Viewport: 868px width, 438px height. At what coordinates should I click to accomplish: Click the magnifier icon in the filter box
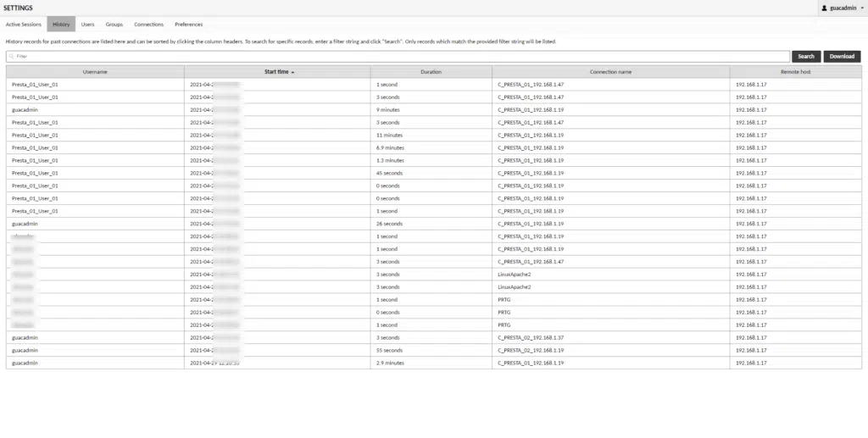[12, 57]
